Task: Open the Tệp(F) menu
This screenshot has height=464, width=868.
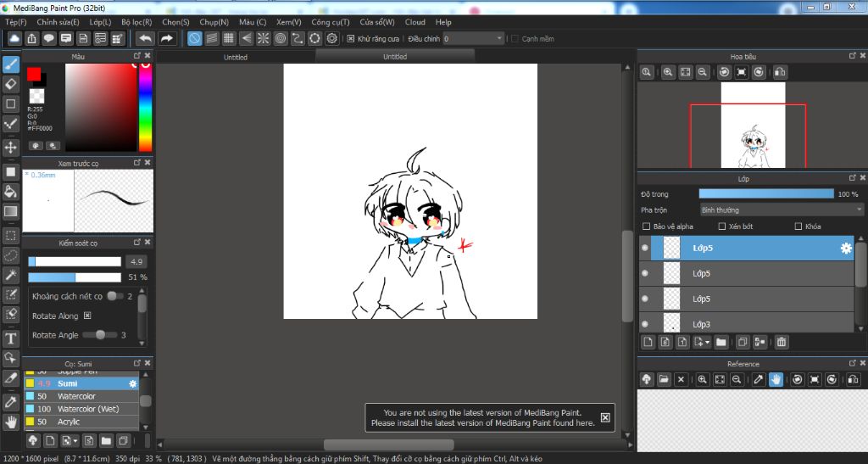Action: [x=16, y=22]
